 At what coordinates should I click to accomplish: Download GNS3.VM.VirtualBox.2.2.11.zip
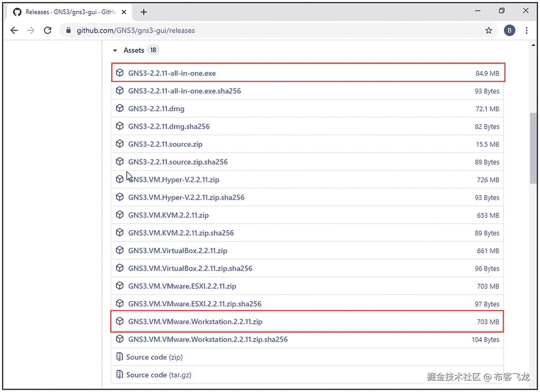click(x=177, y=251)
